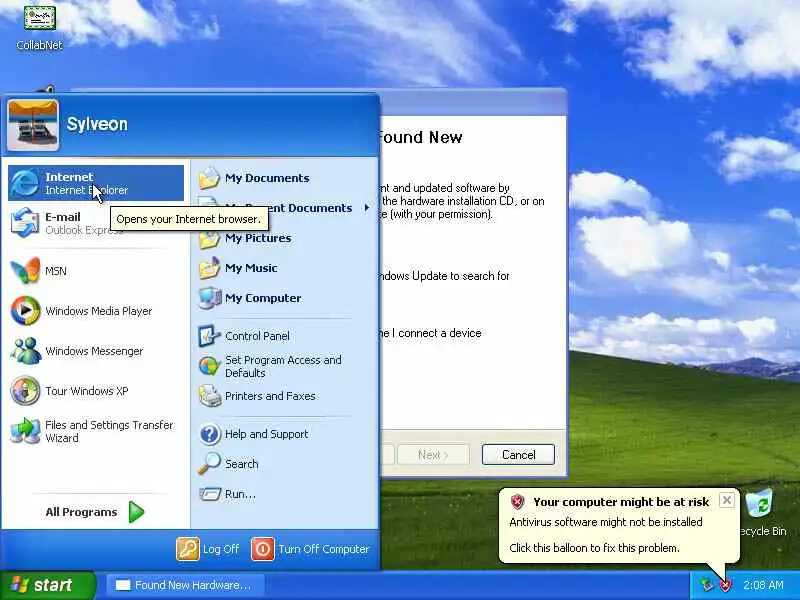Open the My Pictures folder icon

tap(209, 238)
